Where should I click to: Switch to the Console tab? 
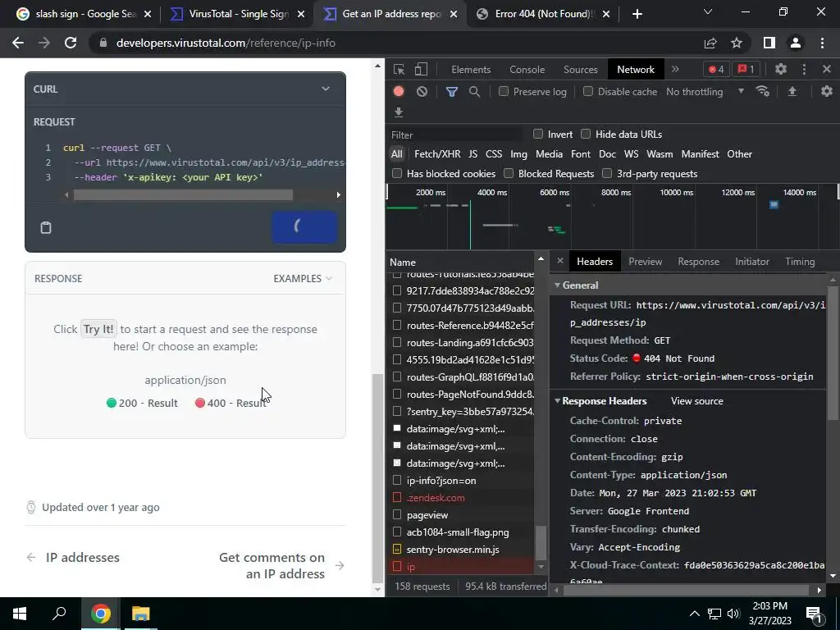(527, 69)
